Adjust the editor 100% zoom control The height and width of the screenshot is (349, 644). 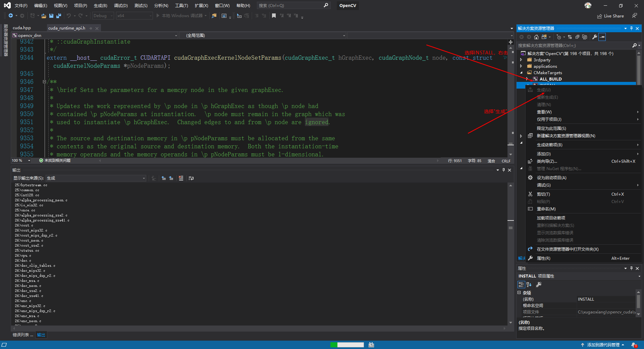20,160
